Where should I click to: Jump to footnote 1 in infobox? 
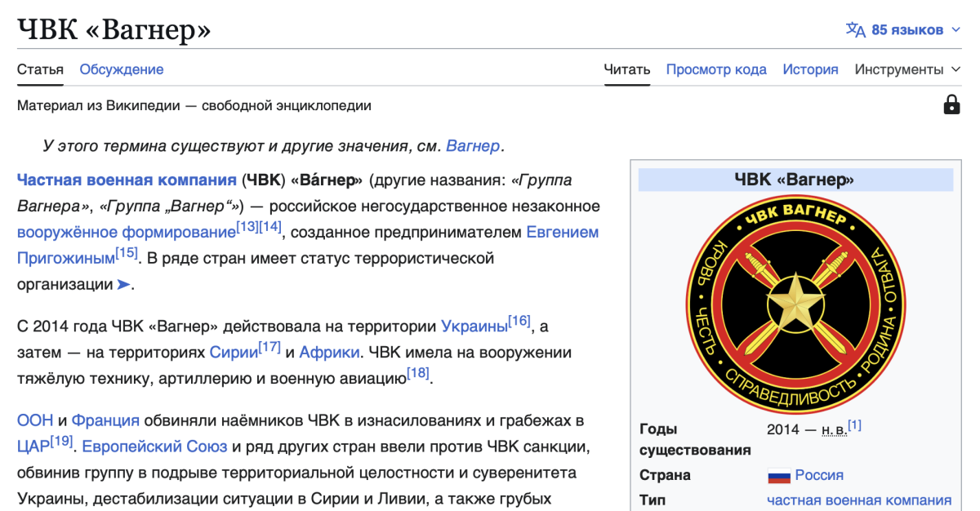[x=855, y=425]
